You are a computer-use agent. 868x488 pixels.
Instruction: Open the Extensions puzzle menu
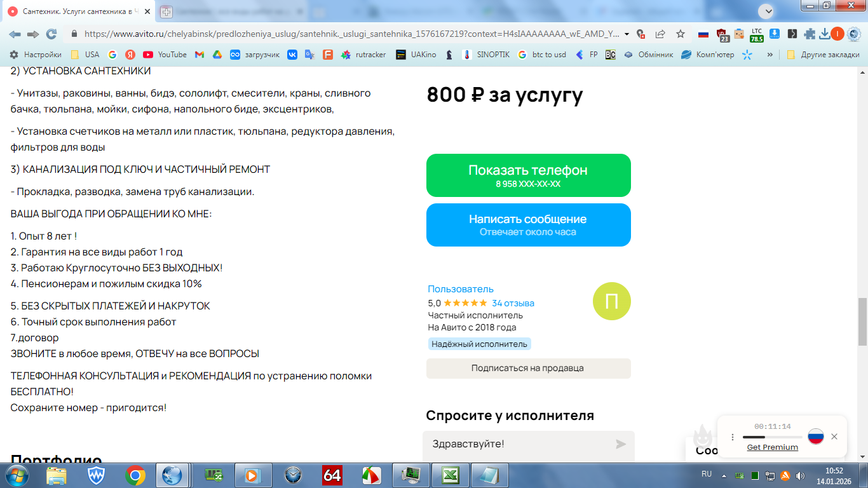(810, 34)
